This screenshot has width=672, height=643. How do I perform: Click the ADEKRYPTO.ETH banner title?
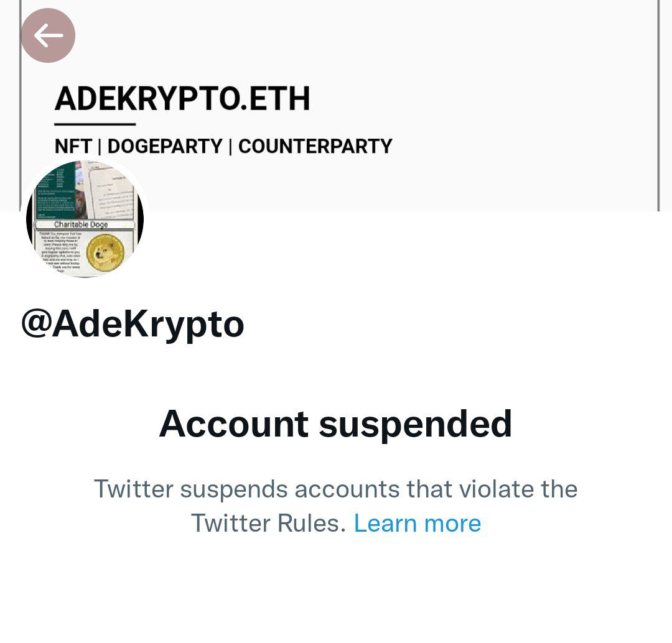(x=182, y=98)
